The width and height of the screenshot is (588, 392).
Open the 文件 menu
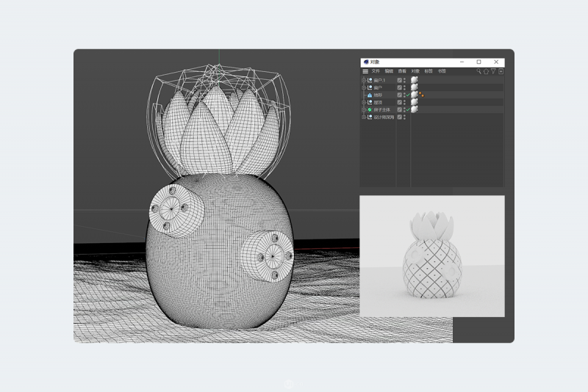coord(376,71)
